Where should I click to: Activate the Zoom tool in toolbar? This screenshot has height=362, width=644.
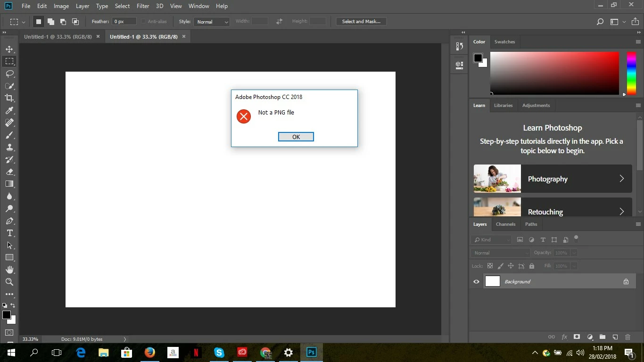tap(9, 282)
